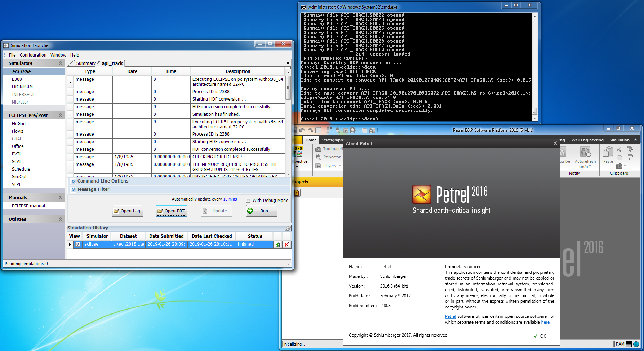Click the refresh icon in the eclipse history row
Screen dimensions: 644x351
click(x=277, y=245)
